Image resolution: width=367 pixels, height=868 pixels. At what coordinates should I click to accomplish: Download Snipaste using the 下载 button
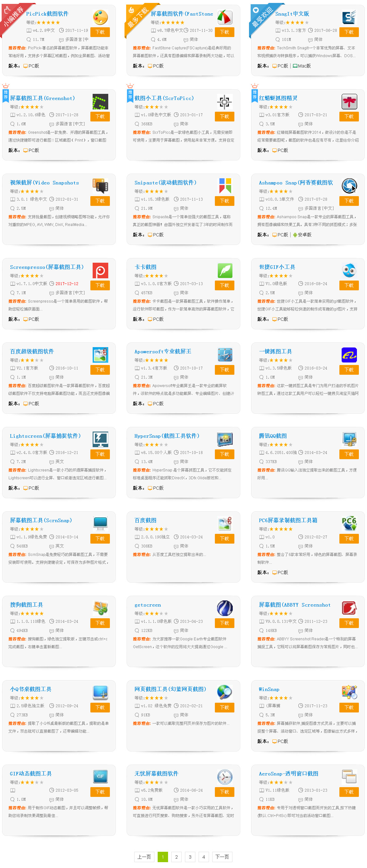point(225,201)
